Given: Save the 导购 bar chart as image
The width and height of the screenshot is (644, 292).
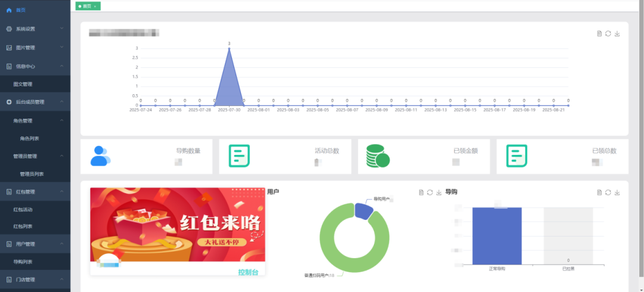Looking at the screenshot, I should coord(617,192).
